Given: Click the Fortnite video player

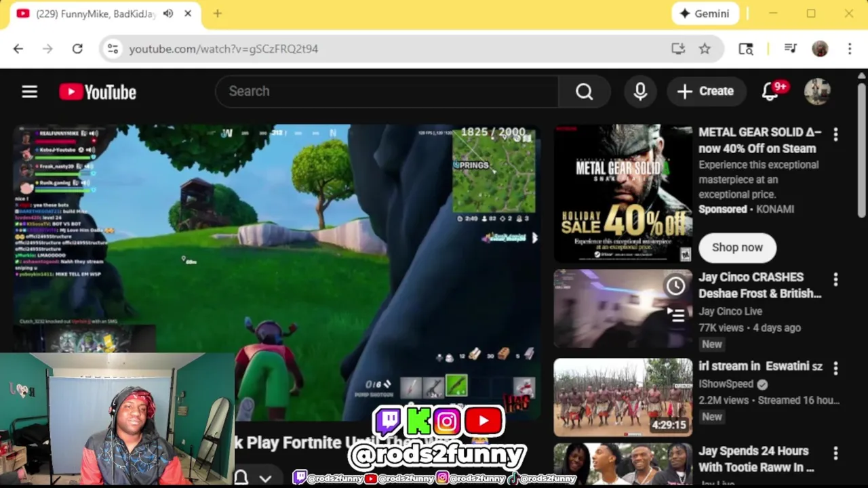Looking at the screenshot, I should (x=277, y=271).
